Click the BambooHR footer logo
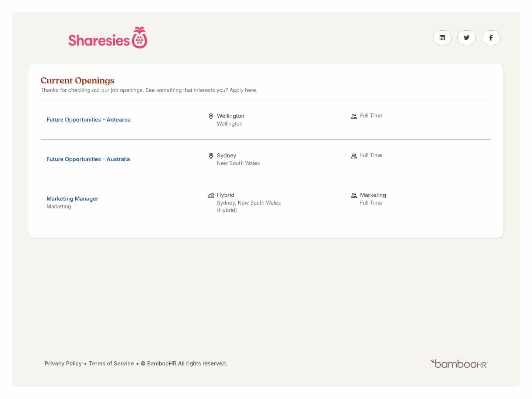 [459, 364]
